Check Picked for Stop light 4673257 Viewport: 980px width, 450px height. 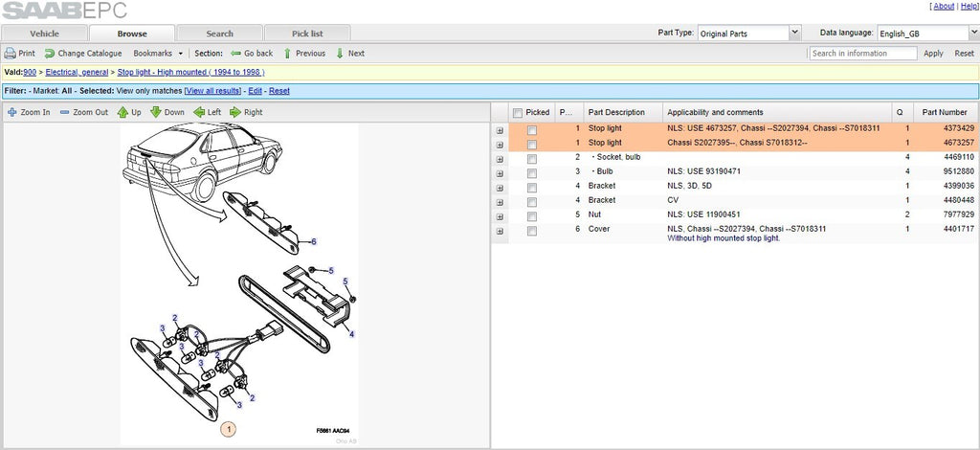tap(531, 145)
